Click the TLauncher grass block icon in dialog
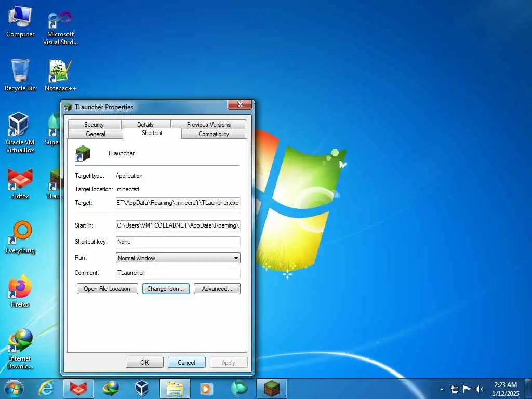The image size is (532, 399). [83, 153]
